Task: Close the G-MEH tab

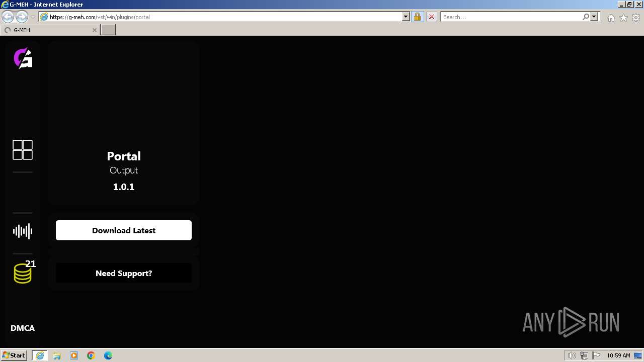Action: click(94, 30)
